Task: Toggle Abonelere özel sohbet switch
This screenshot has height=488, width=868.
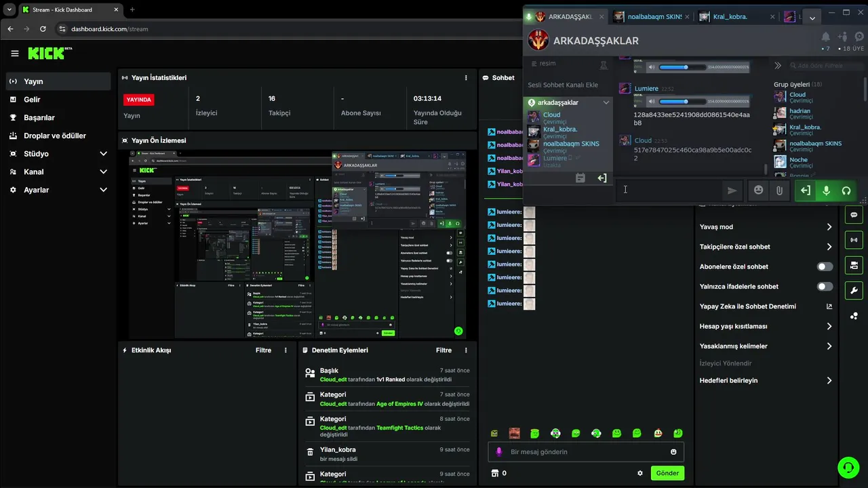Action: [x=825, y=267]
